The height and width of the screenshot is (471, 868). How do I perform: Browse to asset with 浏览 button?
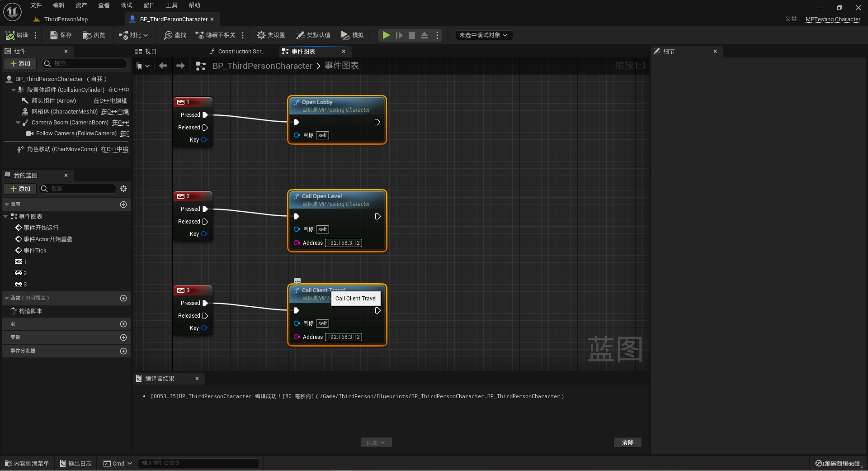point(94,35)
